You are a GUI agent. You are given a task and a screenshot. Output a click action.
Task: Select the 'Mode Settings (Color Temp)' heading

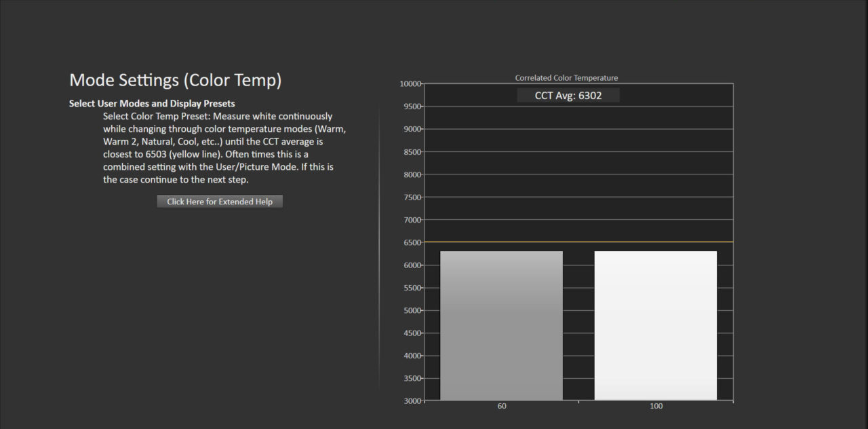point(175,80)
